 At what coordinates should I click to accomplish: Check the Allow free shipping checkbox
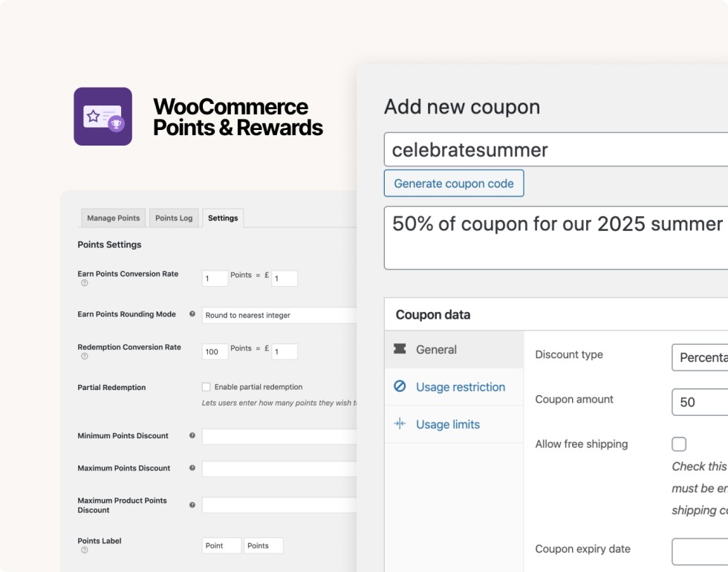[679, 444]
